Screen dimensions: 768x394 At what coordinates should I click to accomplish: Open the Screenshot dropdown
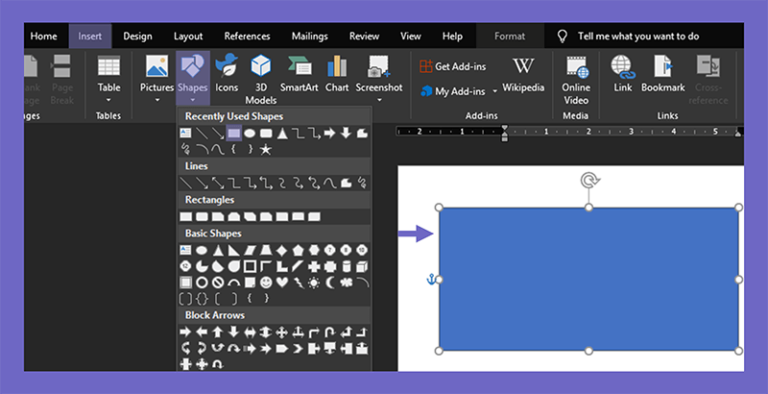(379, 100)
